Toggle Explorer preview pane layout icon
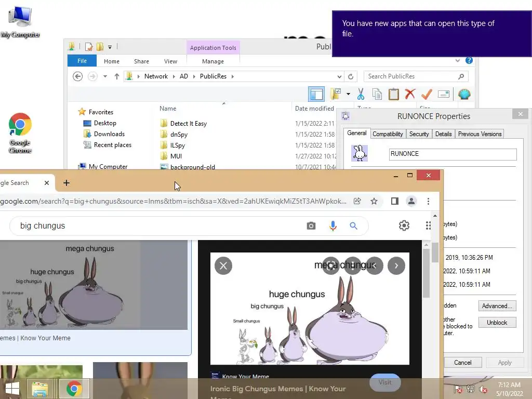The height and width of the screenshot is (399, 532). 316,94
